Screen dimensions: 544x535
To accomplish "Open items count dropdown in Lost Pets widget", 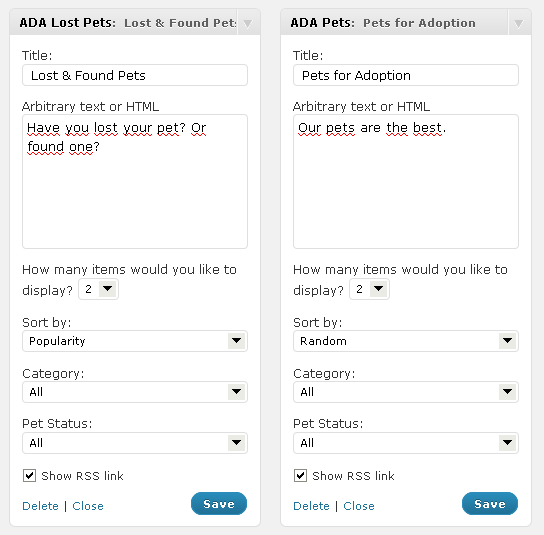I will coord(99,289).
